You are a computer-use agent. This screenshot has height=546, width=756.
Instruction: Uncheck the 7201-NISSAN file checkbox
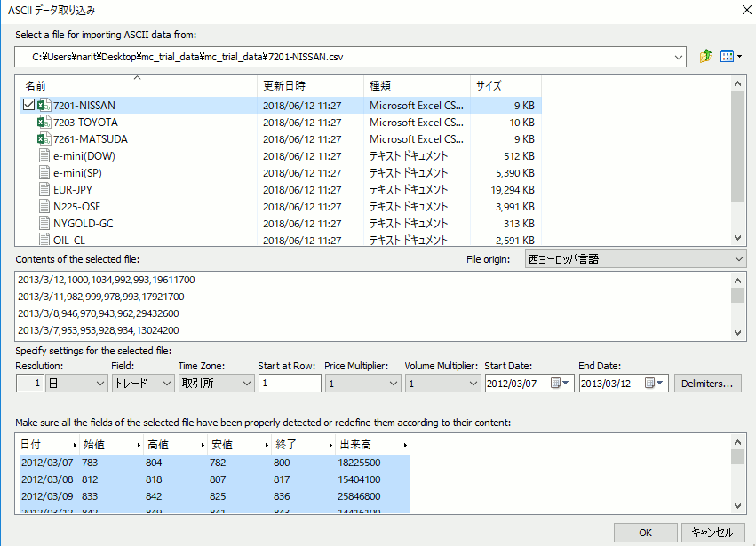(28, 106)
